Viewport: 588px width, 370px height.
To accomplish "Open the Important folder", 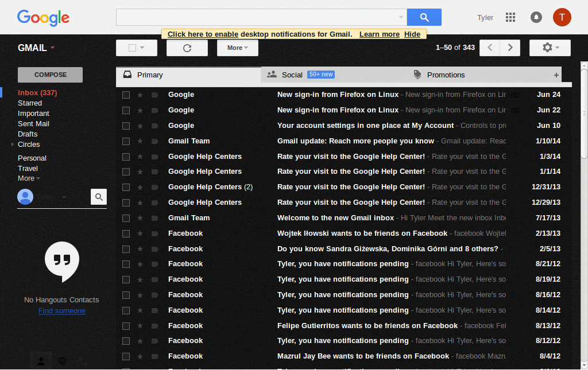I will click(x=33, y=114).
